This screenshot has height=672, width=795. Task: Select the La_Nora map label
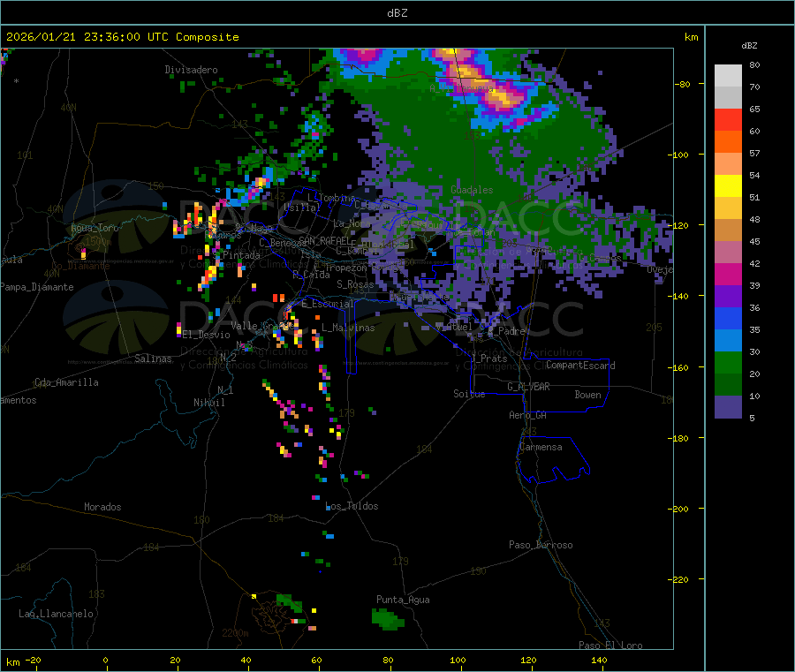(x=352, y=223)
